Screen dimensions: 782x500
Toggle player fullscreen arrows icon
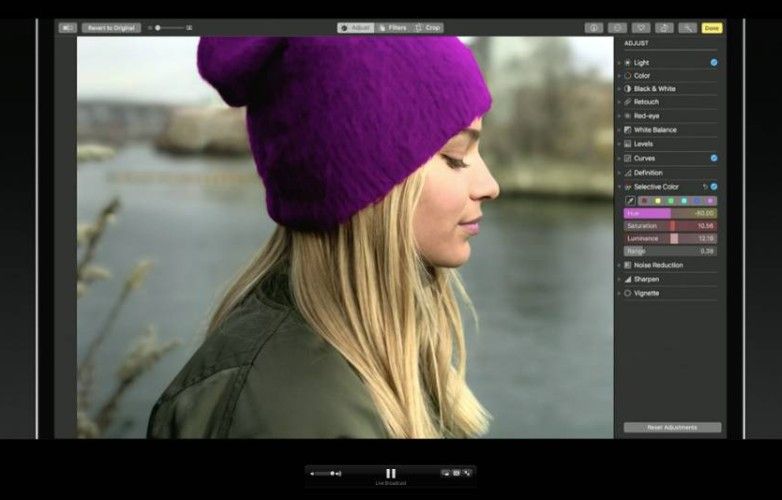pos(467,473)
